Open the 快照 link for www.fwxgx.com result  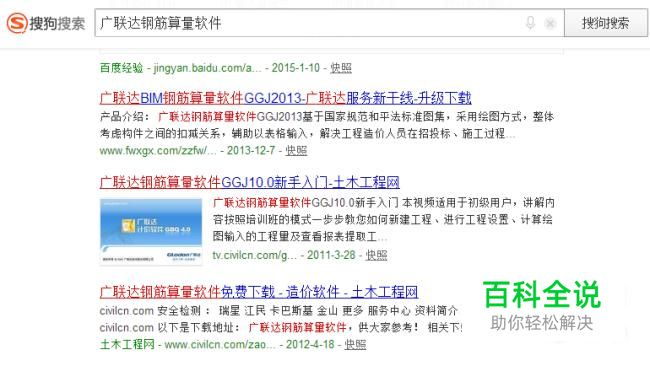296,150
